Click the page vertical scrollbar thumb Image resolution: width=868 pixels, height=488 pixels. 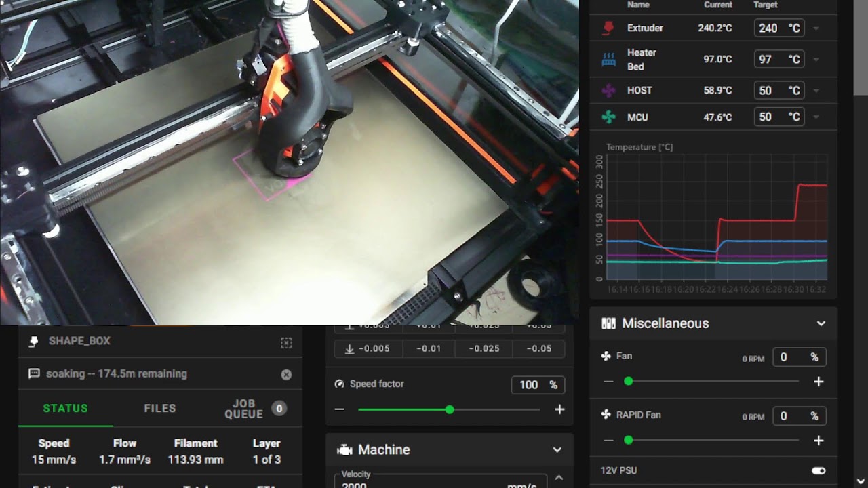(x=861, y=47)
